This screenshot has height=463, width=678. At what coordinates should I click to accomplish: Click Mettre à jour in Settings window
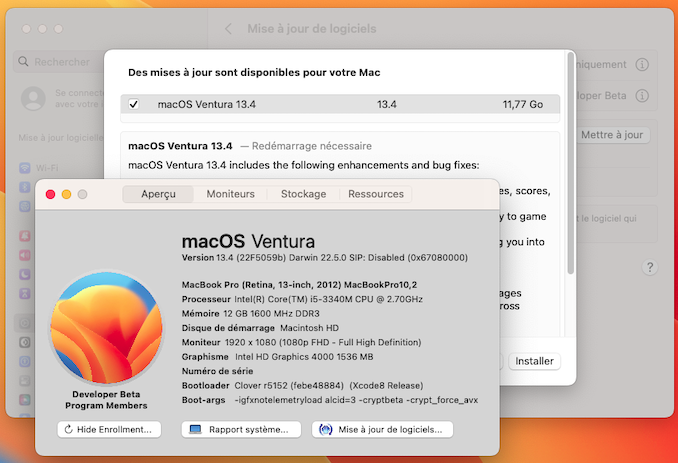tap(612, 135)
